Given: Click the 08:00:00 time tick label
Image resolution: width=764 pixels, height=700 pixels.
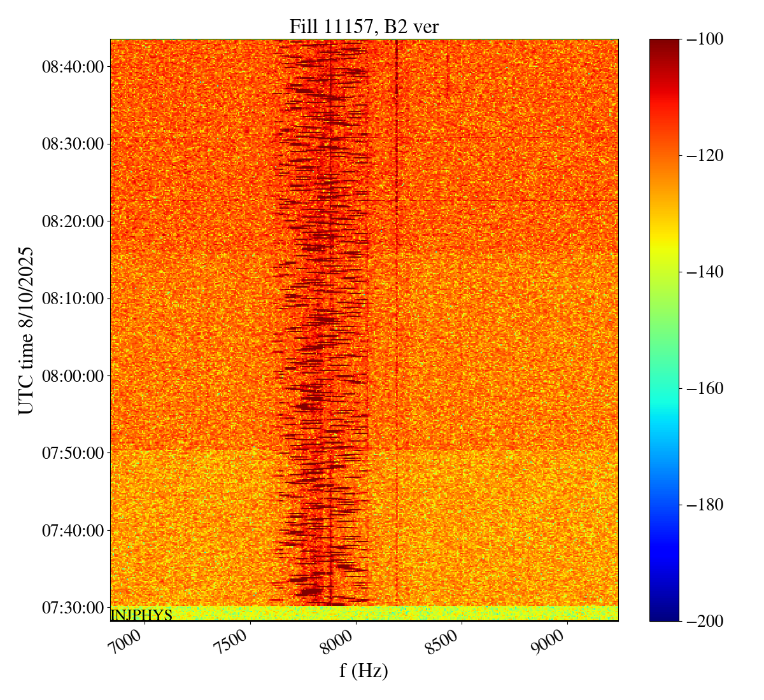Looking at the screenshot, I should (73, 375).
